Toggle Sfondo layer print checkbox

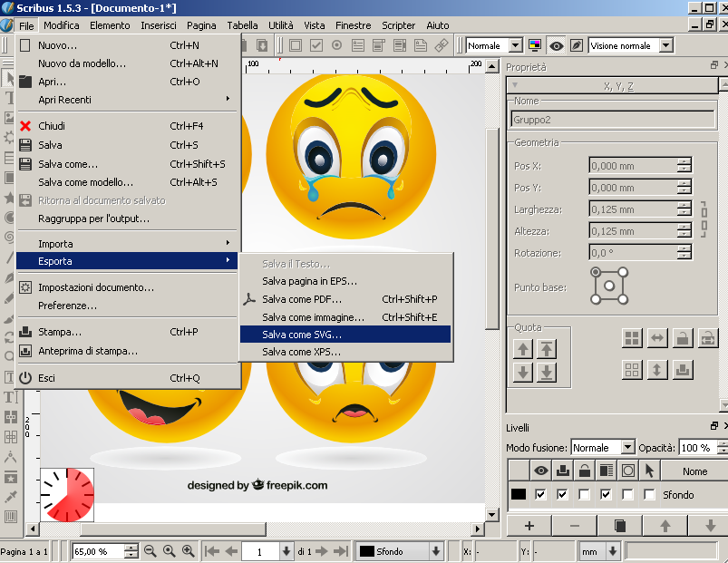562,495
